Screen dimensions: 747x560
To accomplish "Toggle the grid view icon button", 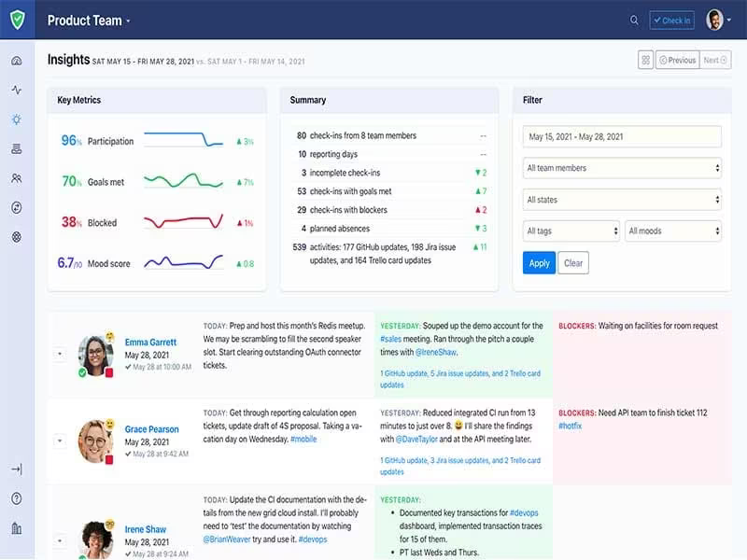I will (x=645, y=60).
